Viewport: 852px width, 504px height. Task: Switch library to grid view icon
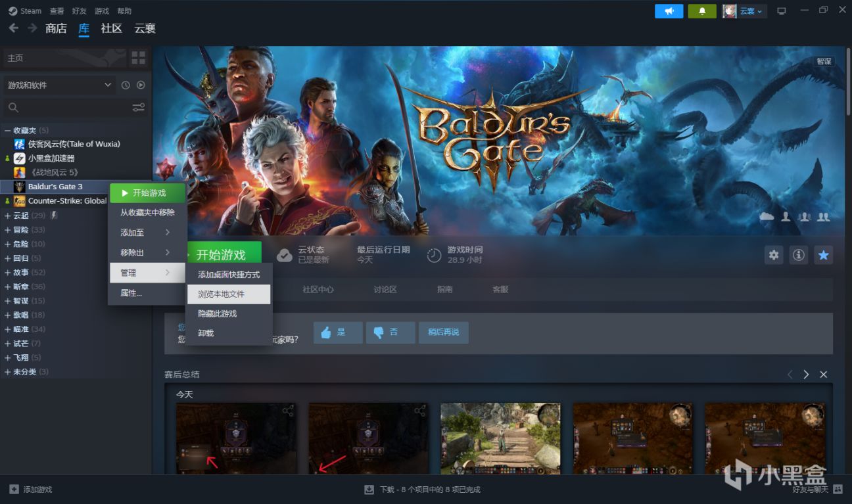coord(138,58)
